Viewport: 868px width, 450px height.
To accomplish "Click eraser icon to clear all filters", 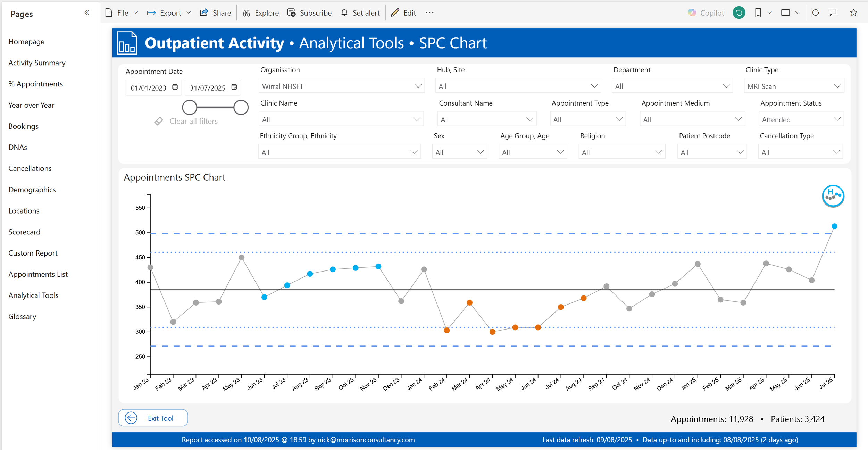I will (x=159, y=121).
